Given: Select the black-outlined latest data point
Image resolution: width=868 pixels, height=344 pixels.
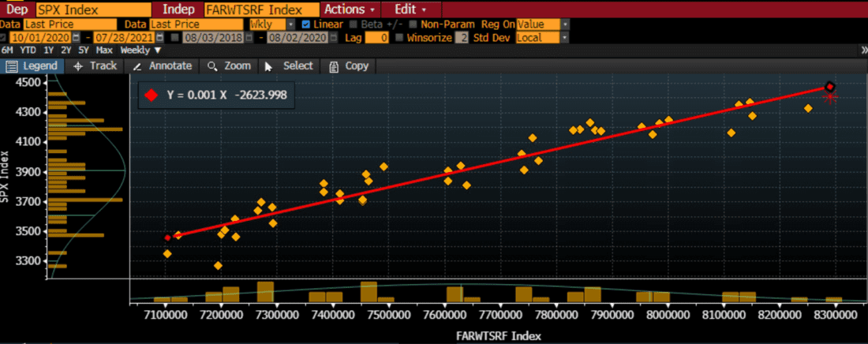Looking at the screenshot, I should (829, 87).
